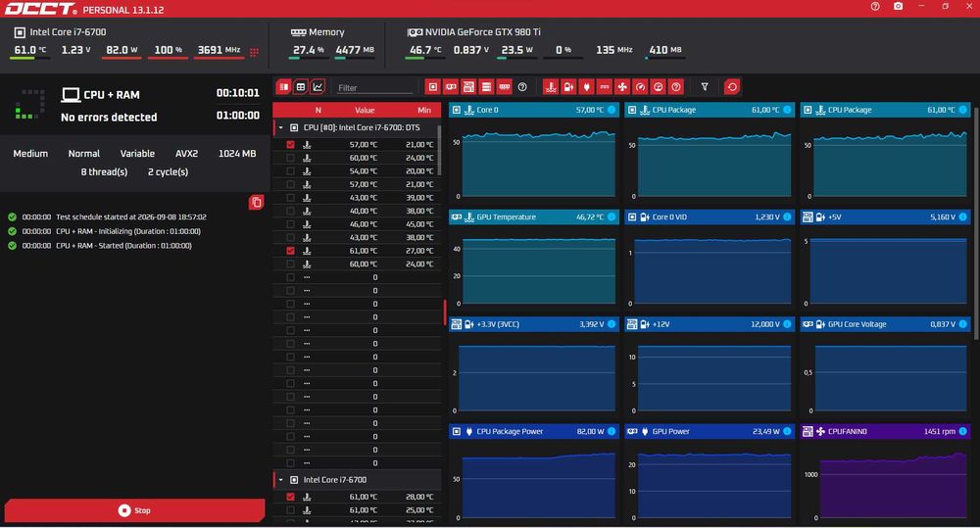The image size is (980, 528).
Task: Toggle the current sensor filter icon
Action: pyautogui.click(x=605, y=87)
